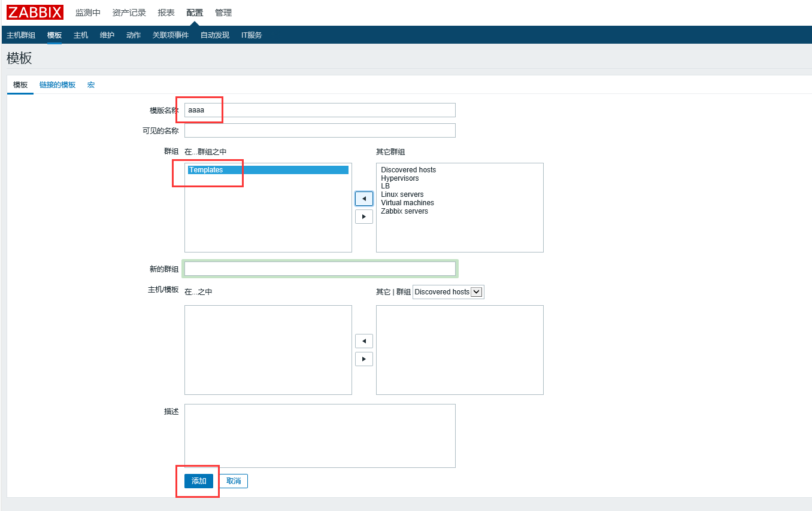Viewport: 812px width, 511px height.
Task: Click the 其它 hosts list box
Action: pyautogui.click(x=460, y=350)
